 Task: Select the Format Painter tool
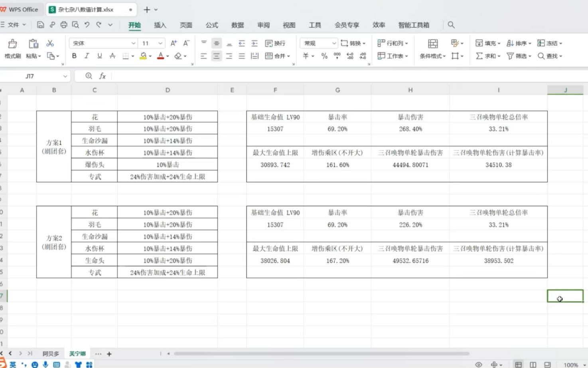coord(12,49)
